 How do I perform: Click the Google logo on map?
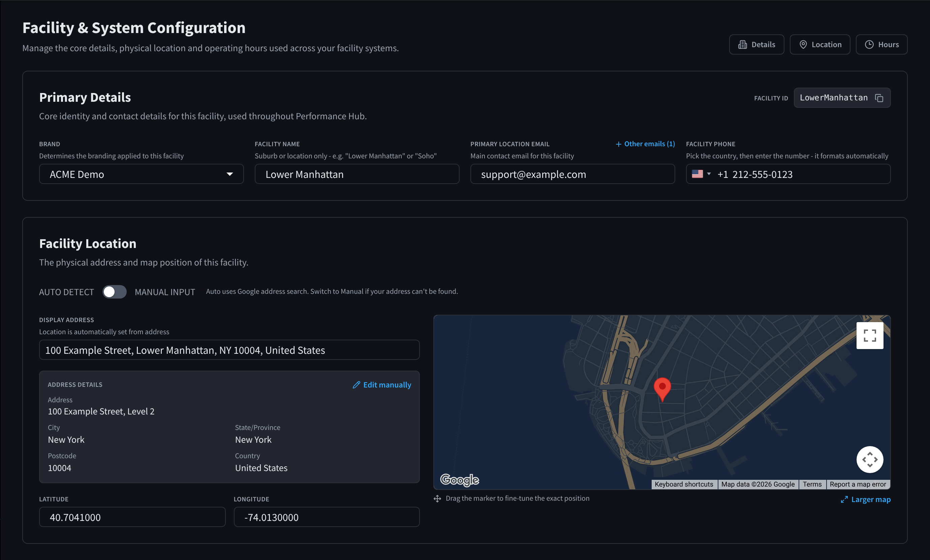[460, 479]
